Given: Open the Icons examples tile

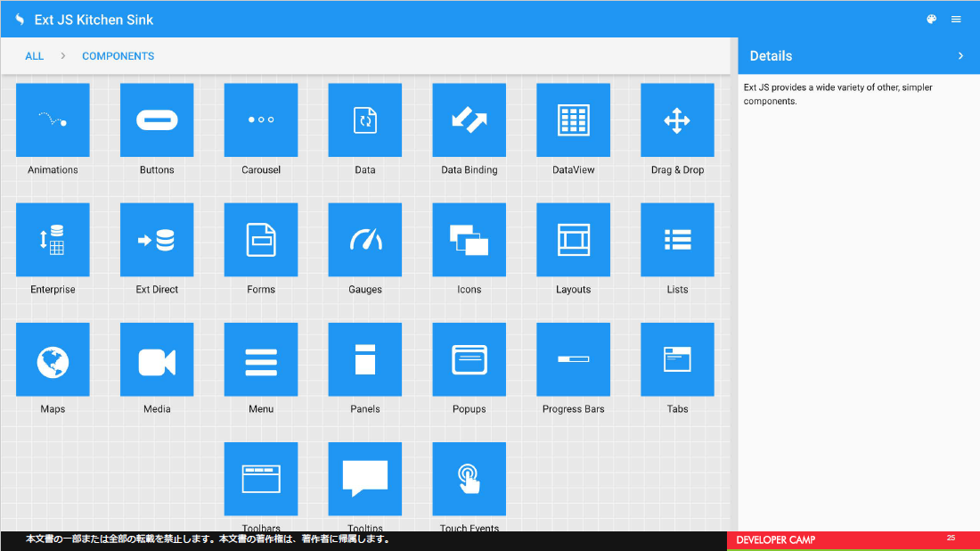Looking at the screenshot, I should click(469, 240).
